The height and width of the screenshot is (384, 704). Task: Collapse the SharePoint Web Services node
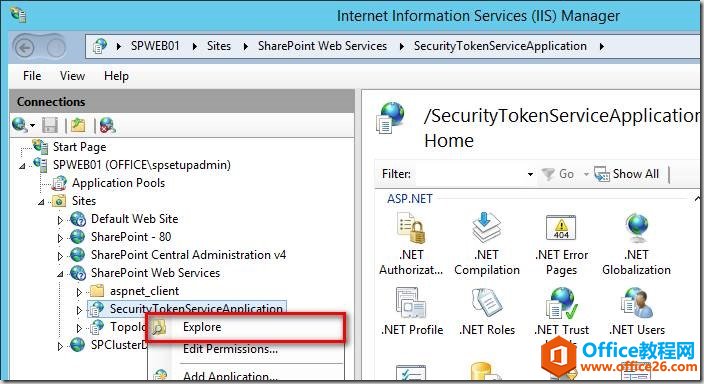(x=60, y=274)
